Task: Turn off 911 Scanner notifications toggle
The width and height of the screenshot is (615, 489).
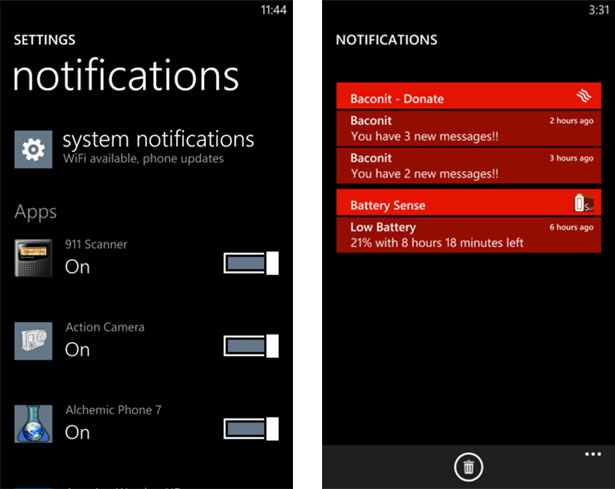Action: pos(251,264)
